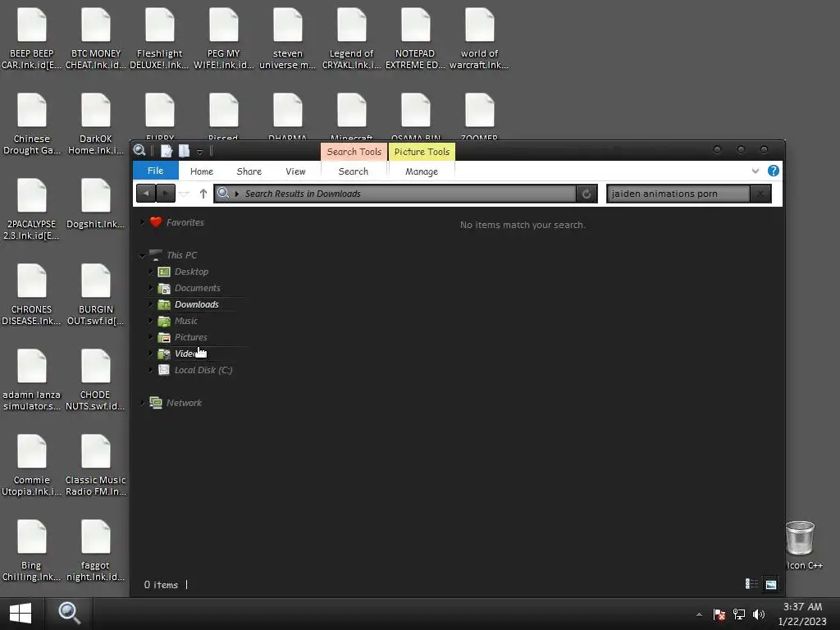The image size is (840, 630).
Task: Open the recent locations dropdown arrow
Action: [x=185, y=194]
